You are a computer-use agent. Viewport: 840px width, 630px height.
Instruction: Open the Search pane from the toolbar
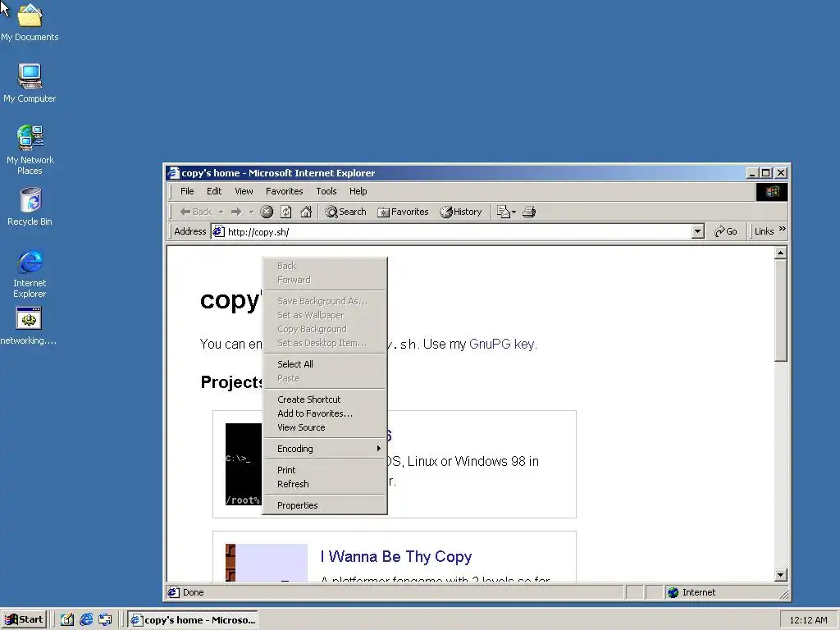tap(345, 212)
